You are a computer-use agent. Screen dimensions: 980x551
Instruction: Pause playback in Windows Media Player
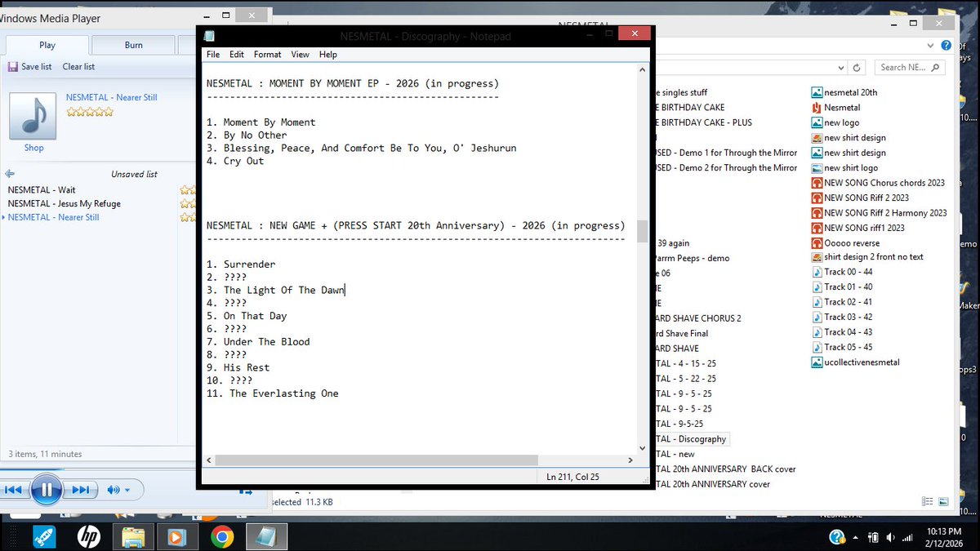pos(46,490)
